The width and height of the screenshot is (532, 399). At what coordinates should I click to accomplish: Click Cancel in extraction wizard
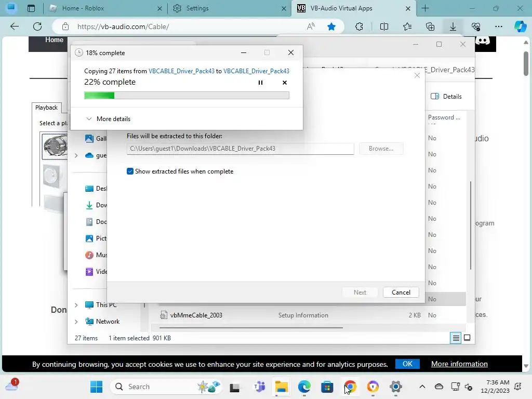[401, 292]
